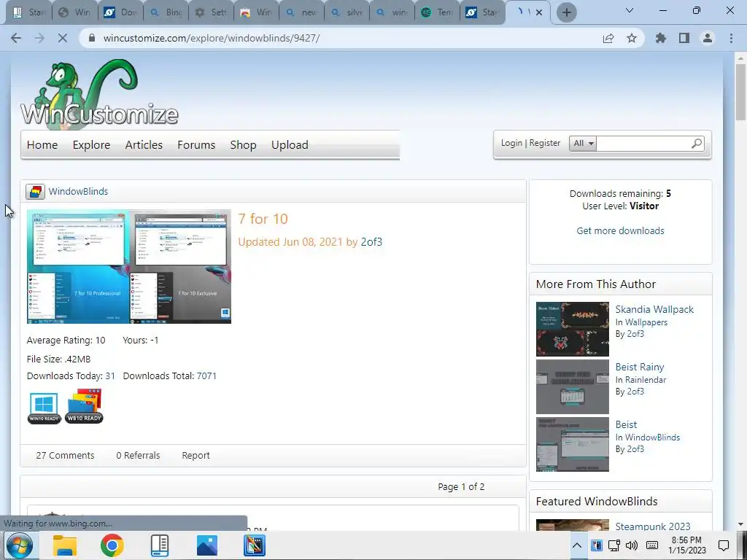Open the Home menu item

pos(42,145)
